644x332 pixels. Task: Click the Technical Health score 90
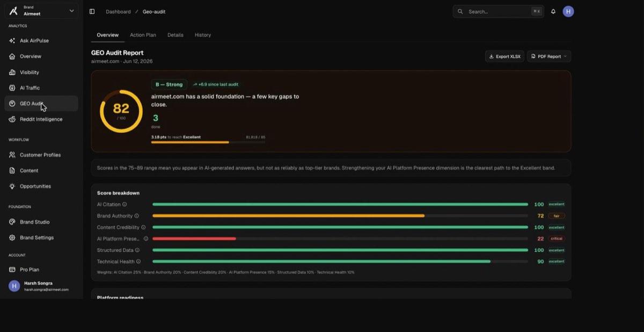click(540, 262)
